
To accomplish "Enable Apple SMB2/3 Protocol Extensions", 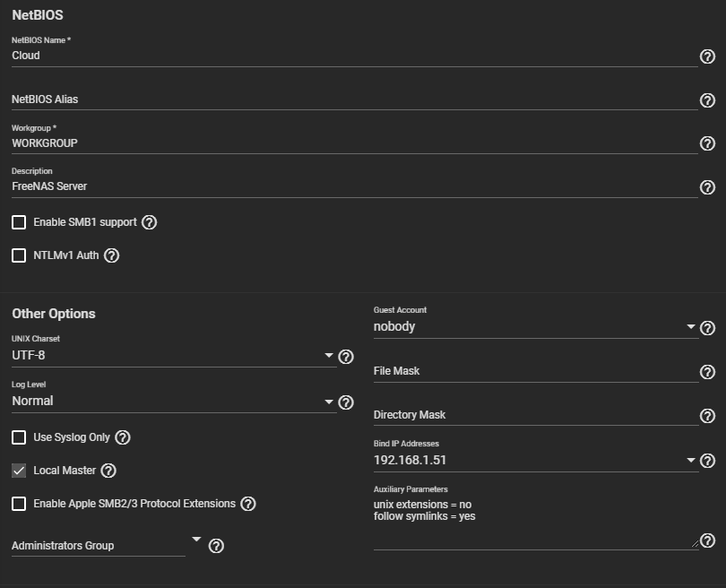I will coord(19,504).
